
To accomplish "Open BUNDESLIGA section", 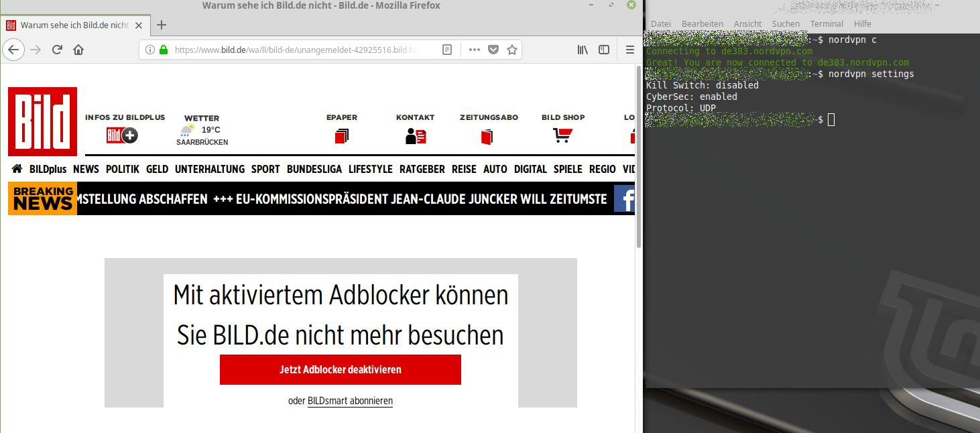I will click(x=314, y=169).
